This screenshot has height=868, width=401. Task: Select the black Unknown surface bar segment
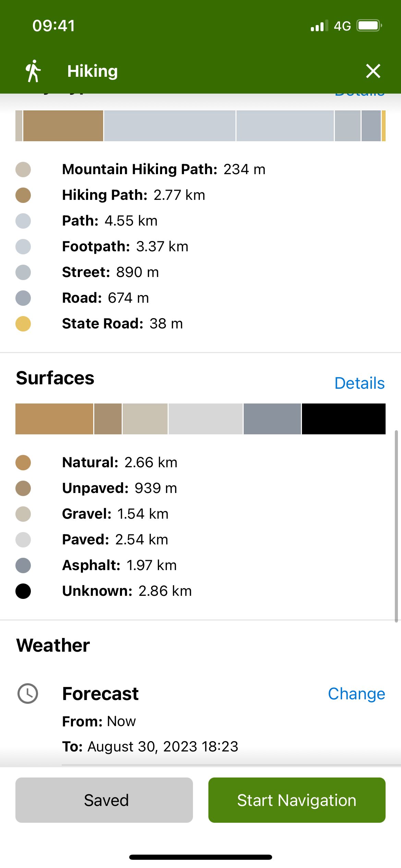tap(343, 419)
